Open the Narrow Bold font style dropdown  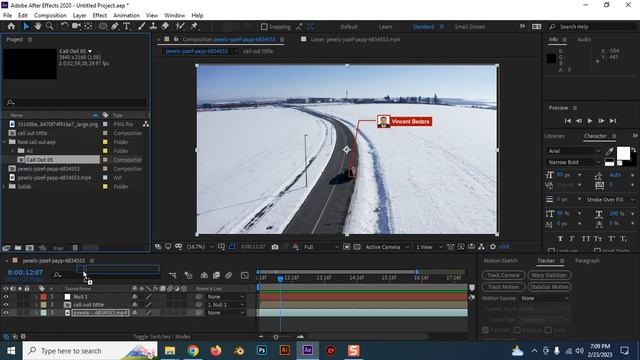pyautogui.click(x=573, y=162)
